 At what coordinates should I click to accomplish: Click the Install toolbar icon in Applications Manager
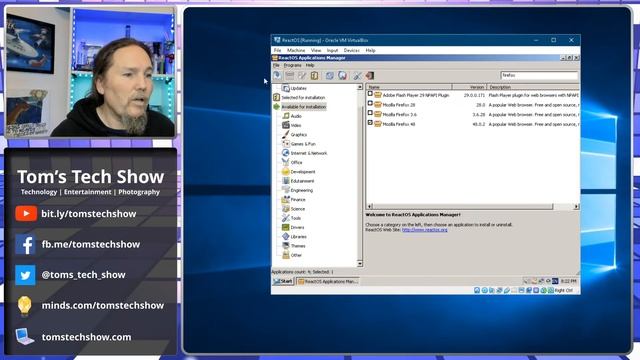click(x=277, y=76)
